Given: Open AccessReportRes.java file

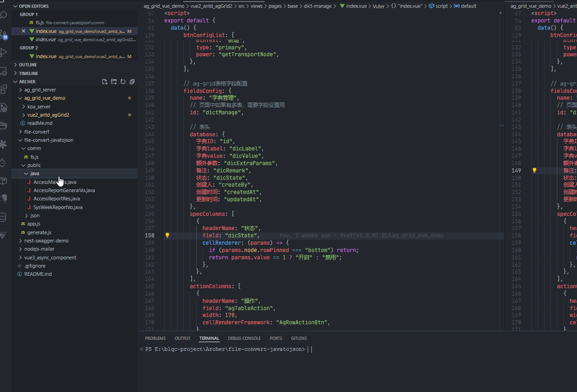Looking at the screenshot, I should [x=75, y=199].
